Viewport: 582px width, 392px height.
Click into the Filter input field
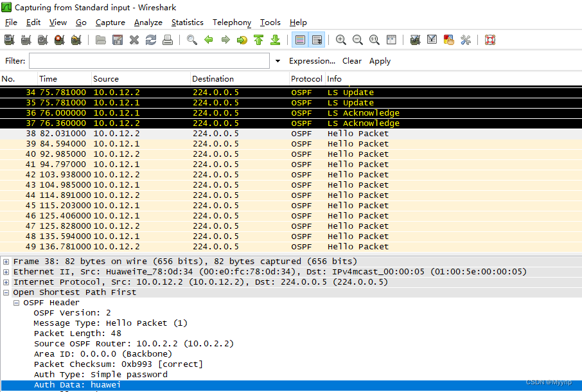pyautogui.click(x=149, y=61)
